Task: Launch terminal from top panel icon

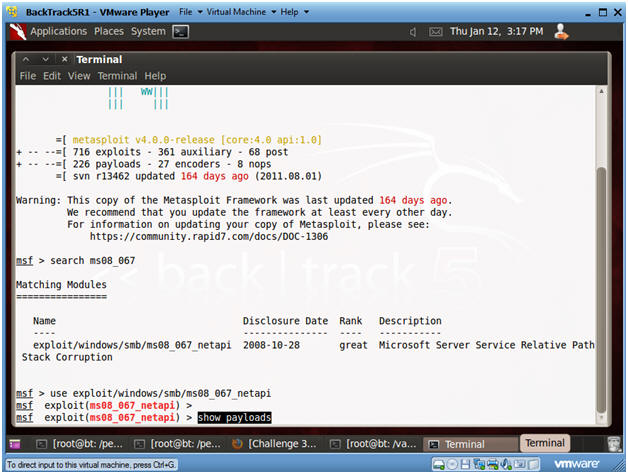Action: tap(181, 32)
